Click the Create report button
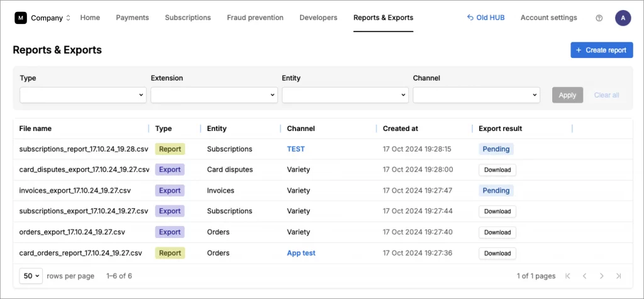This screenshot has height=299, width=644. (x=602, y=50)
